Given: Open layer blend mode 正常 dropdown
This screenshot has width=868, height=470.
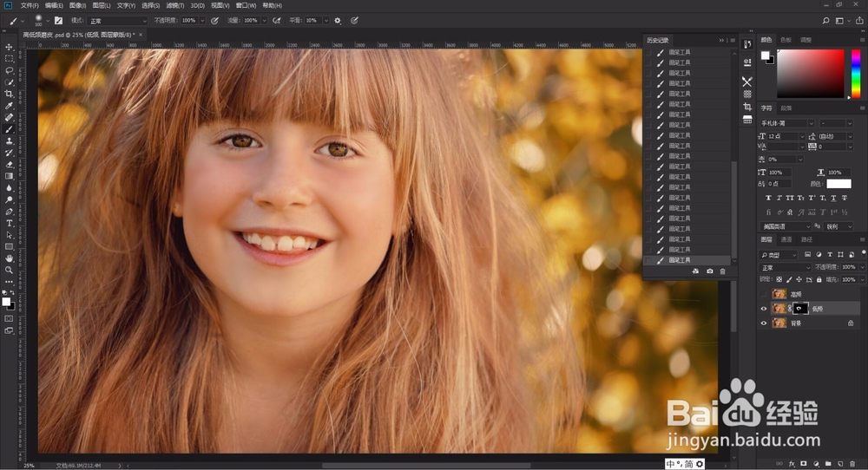Looking at the screenshot, I should point(786,267).
